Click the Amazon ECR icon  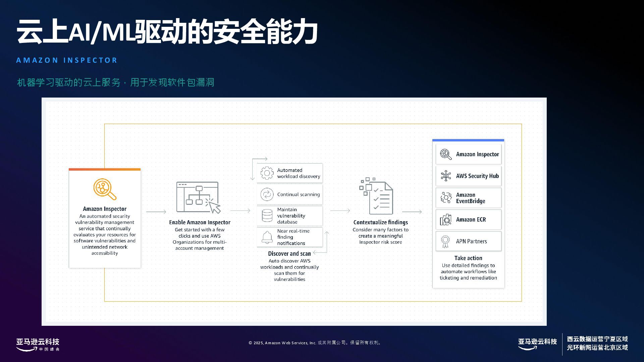446,220
